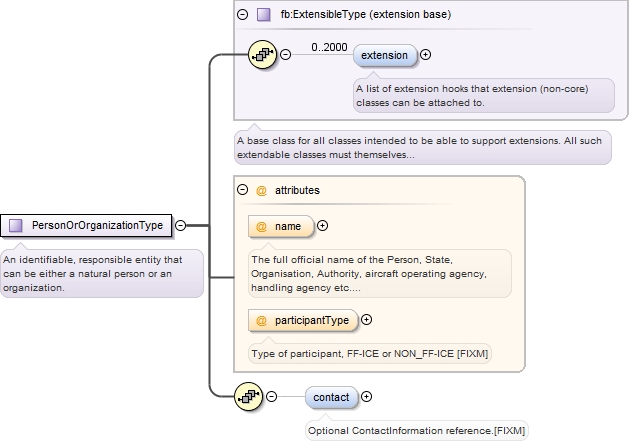Screen dimensions: 630x444
Task: Click the @ icon in participantType attribute
Action: 262,320
